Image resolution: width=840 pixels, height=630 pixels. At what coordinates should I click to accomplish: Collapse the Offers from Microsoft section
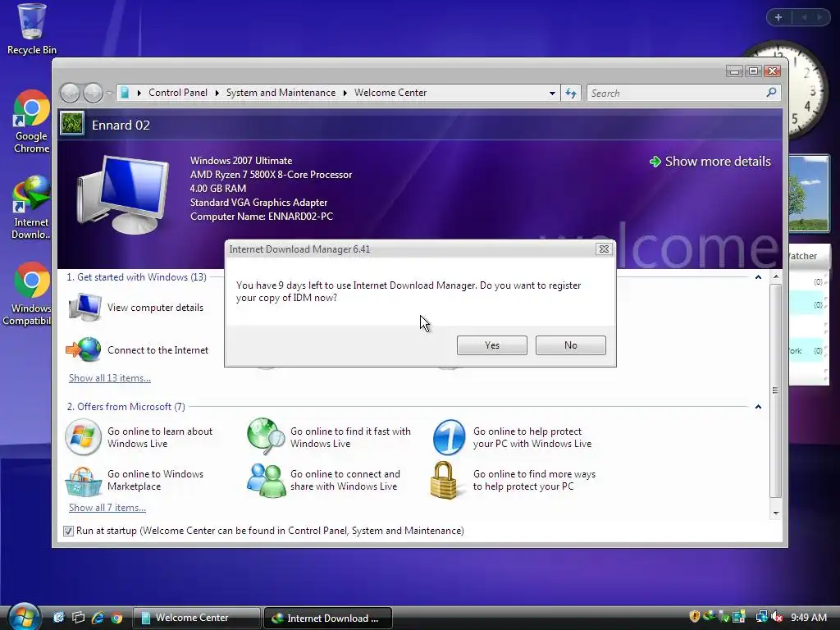click(758, 407)
